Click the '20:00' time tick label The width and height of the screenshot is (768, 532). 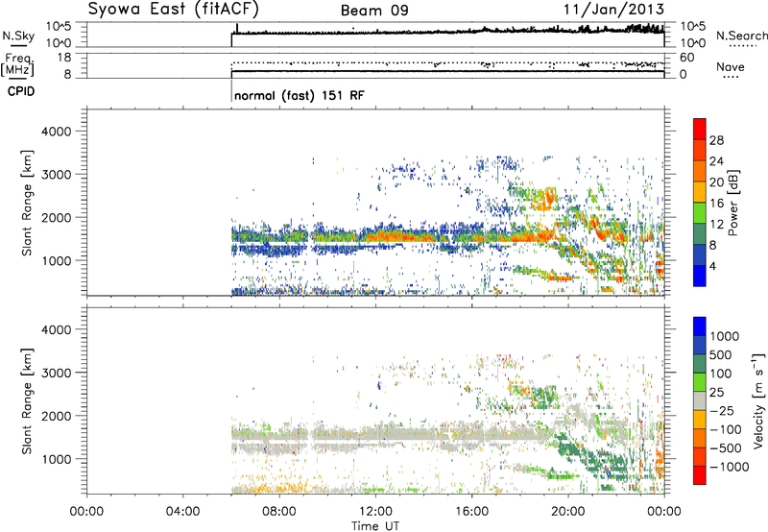tap(568, 512)
